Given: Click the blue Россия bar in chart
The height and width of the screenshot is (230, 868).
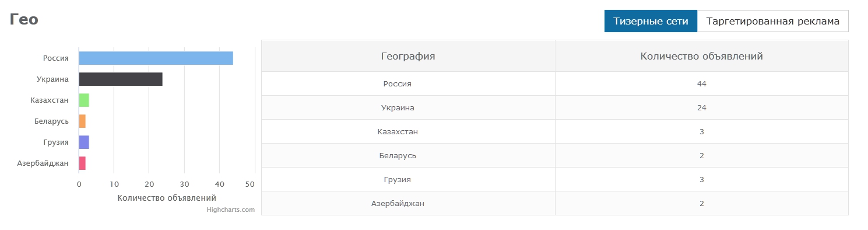Looking at the screenshot, I should 156,58.
